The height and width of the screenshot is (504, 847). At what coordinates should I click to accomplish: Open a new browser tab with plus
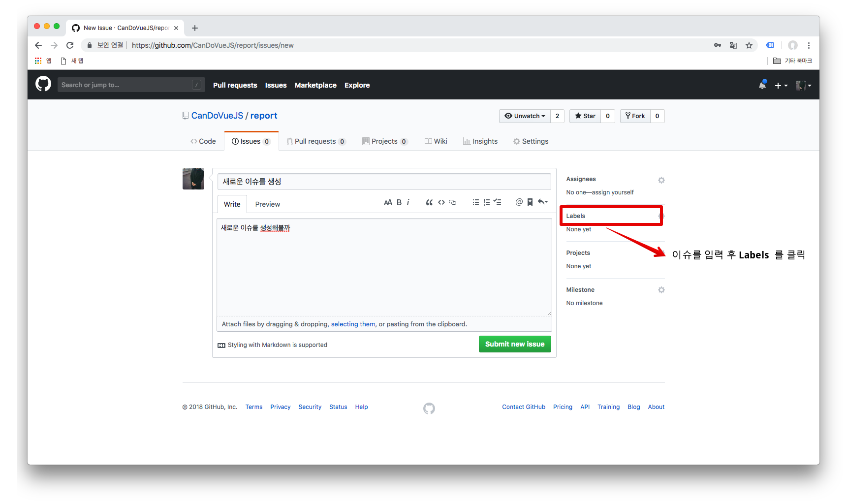coord(195,28)
